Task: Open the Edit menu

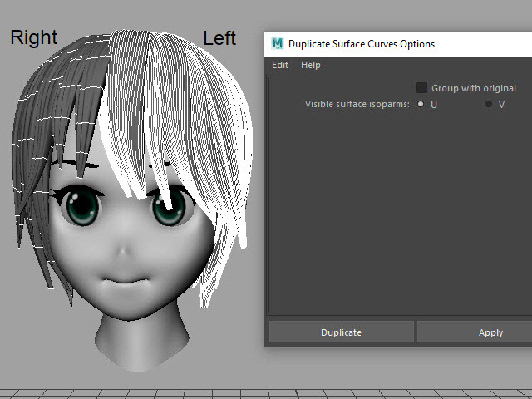Action: [x=280, y=65]
